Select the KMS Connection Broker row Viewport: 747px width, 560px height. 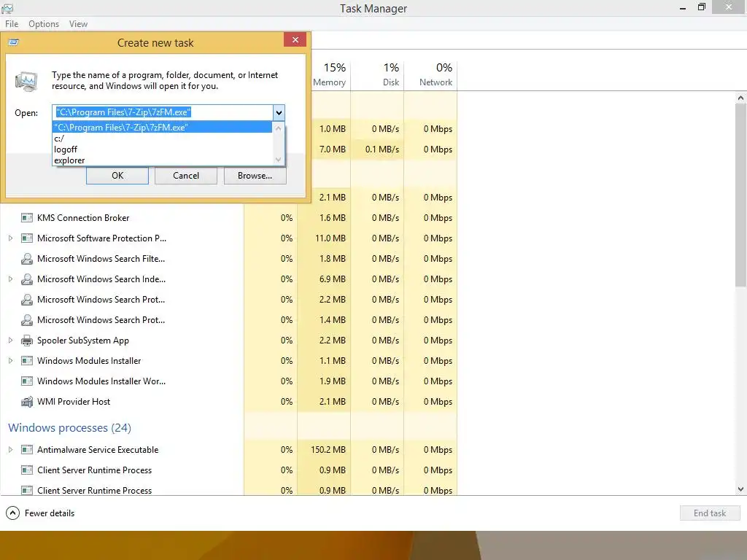[x=228, y=217]
